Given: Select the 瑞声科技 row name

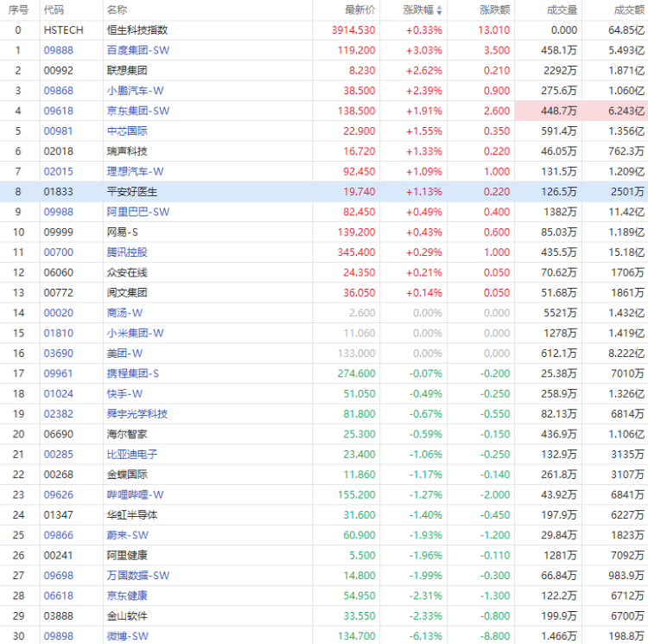Looking at the screenshot, I should click(127, 151).
